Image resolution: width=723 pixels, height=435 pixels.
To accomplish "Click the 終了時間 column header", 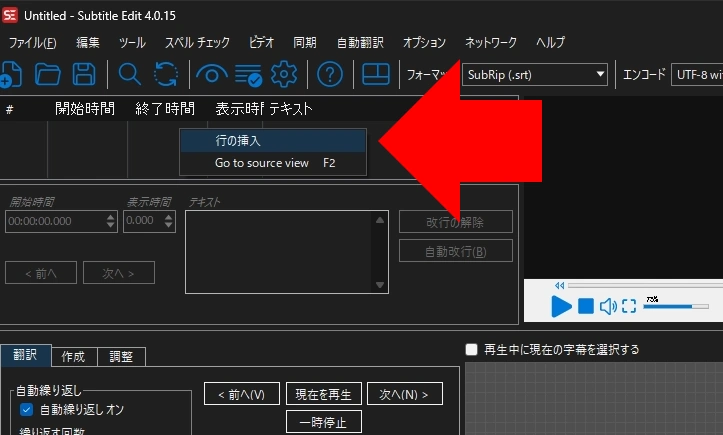I will (x=165, y=109).
